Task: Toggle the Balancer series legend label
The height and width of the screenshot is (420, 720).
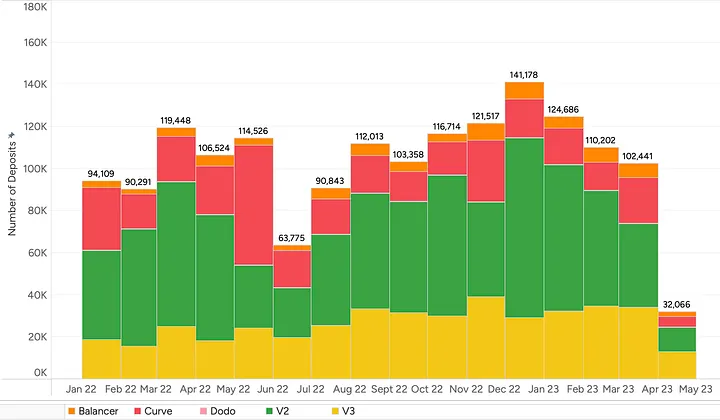Action: tap(103, 411)
